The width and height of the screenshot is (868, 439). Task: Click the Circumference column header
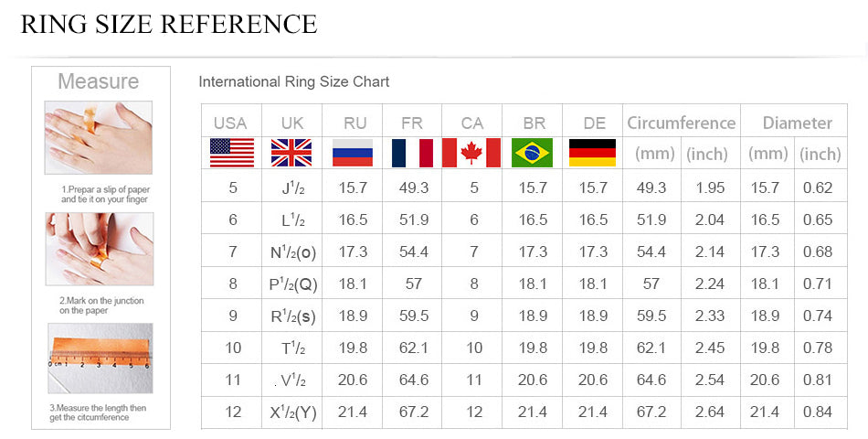coord(681,123)
